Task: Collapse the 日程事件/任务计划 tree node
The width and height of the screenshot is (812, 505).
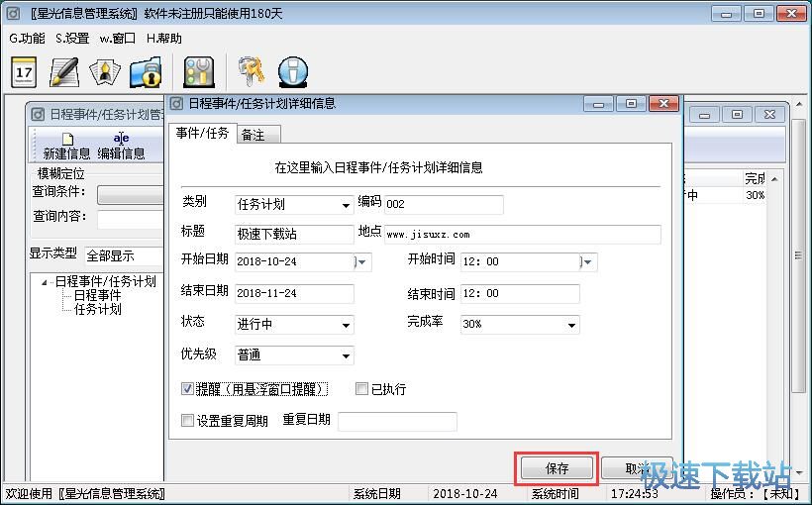Action: coord(45,282)
